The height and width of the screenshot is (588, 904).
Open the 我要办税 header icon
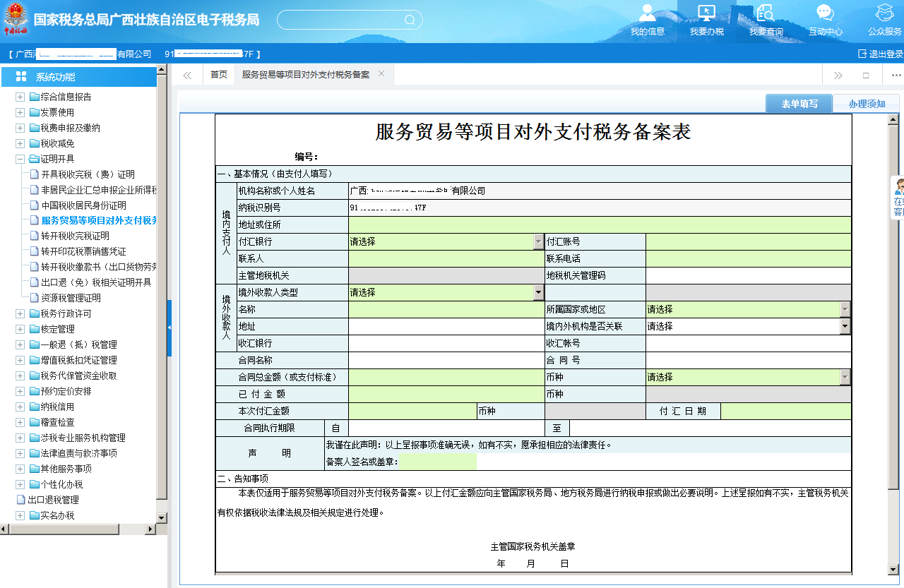[706, 13]
